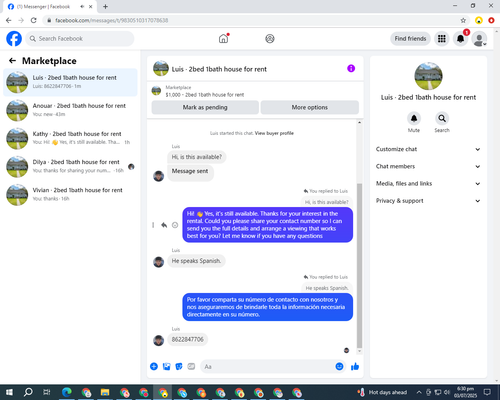Screen dimensions: 500x400
Task: Click the Facebook logo
Action: (x=14, y=39)
